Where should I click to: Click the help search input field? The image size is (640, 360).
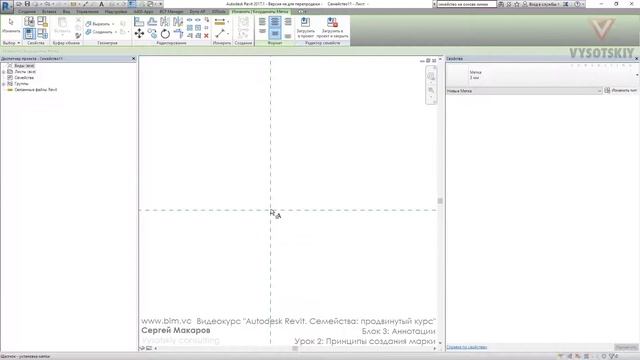tap(466, 4)
